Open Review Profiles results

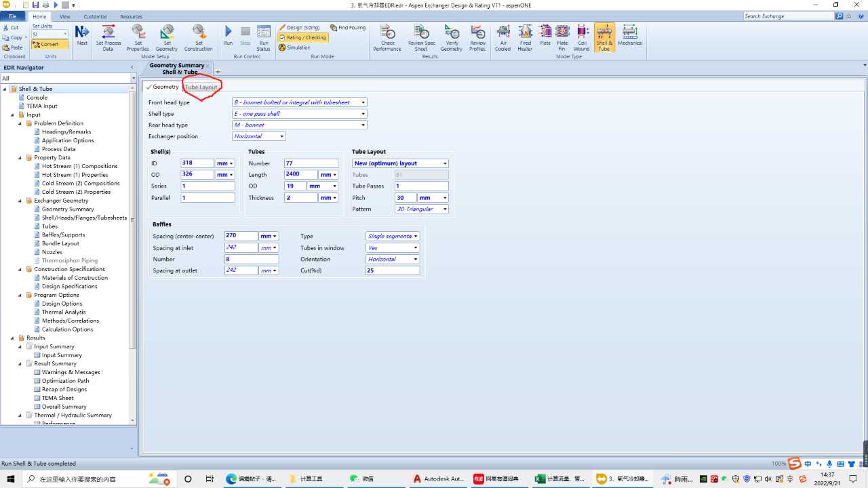coord(478,37)
